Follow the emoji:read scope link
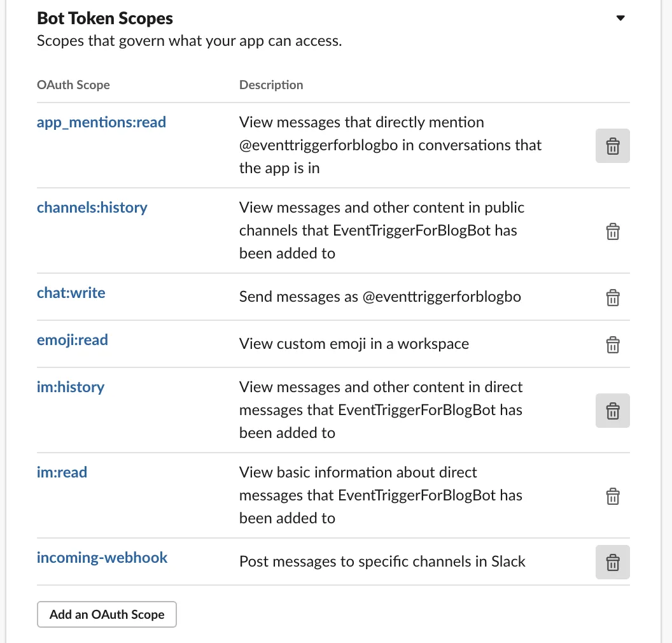The image size is (672, 643). pyautogui.click(x=73, y=340)
